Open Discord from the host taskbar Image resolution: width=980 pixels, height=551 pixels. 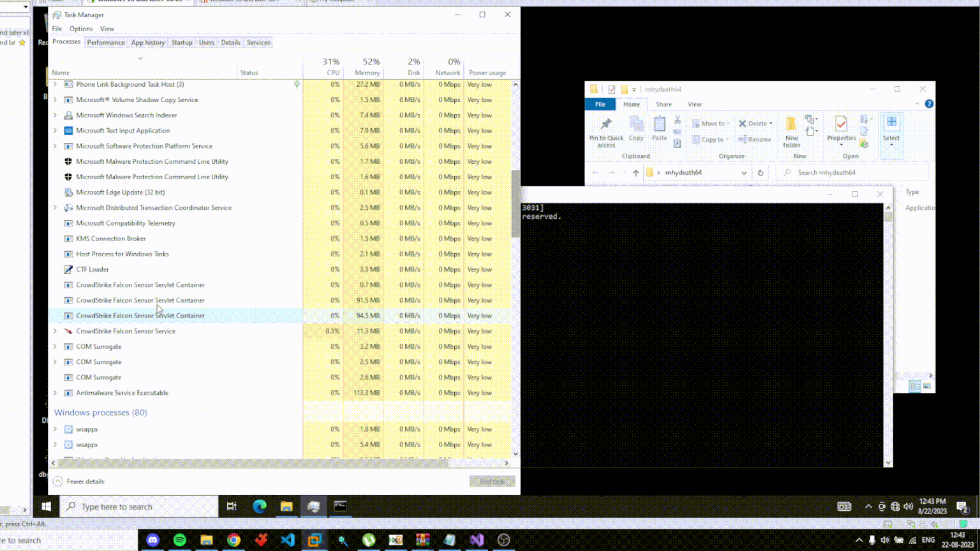tap(153, 540)
